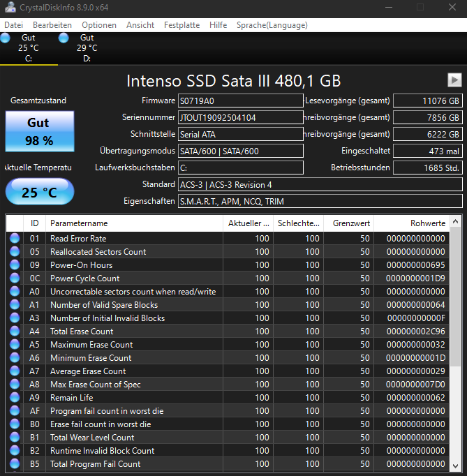Click the write total value 7856 GB
Image resolution: width=467 pixels, height=476 pixels.
pyautogui.click(x=427, y=117)
